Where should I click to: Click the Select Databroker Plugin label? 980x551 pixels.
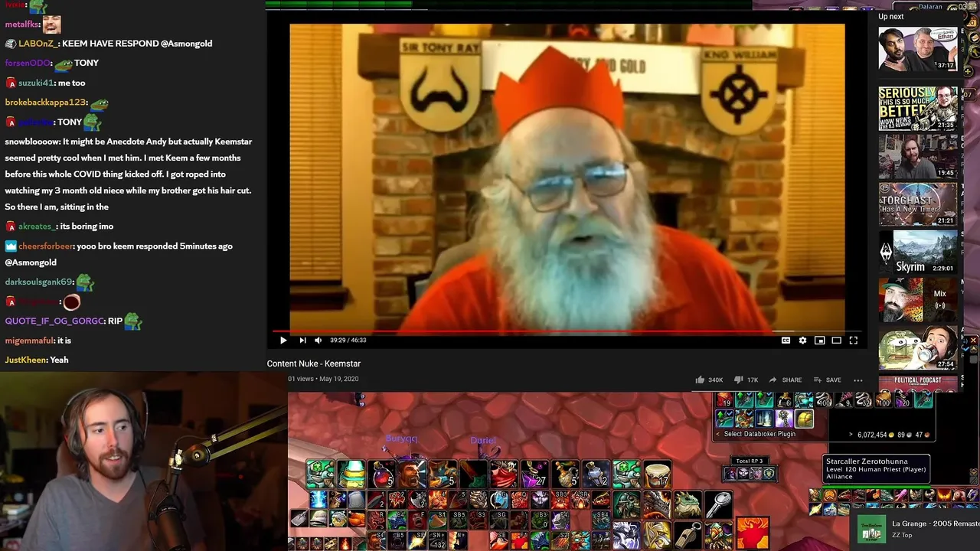(759, 434)
